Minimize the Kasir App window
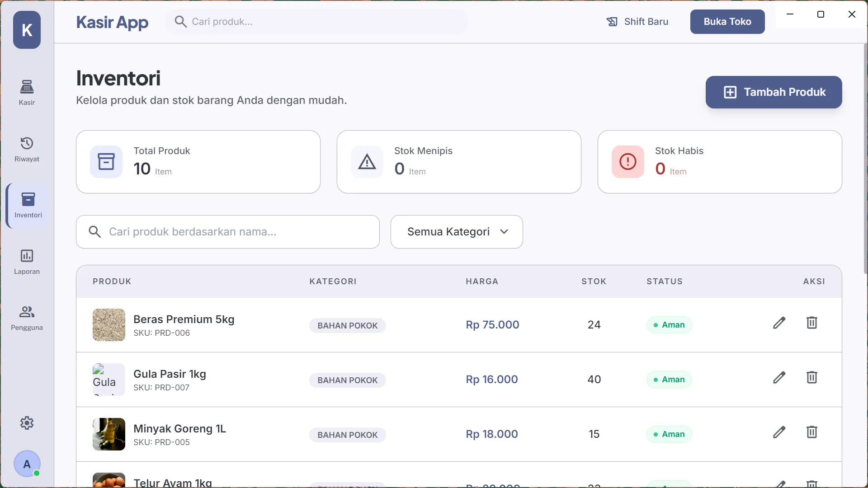This screenshot has height=488, width=868. coord(790,14)
